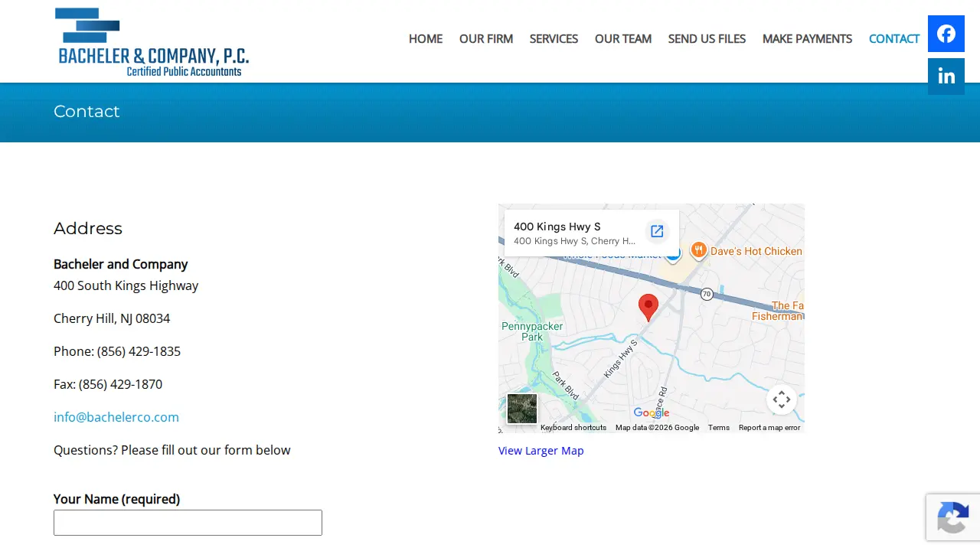980x551 pixels.
Task: Click the Pennypacker Park map label
Action: click(x=532, y=331)
